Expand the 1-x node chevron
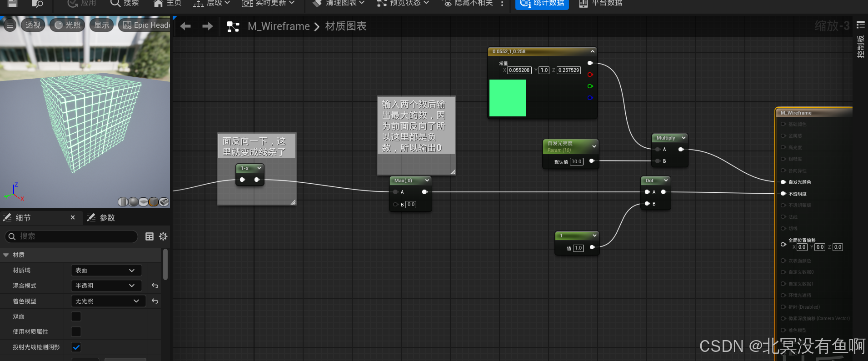The image size is (868, 361). pyautogui.click(x=259, y=168)
